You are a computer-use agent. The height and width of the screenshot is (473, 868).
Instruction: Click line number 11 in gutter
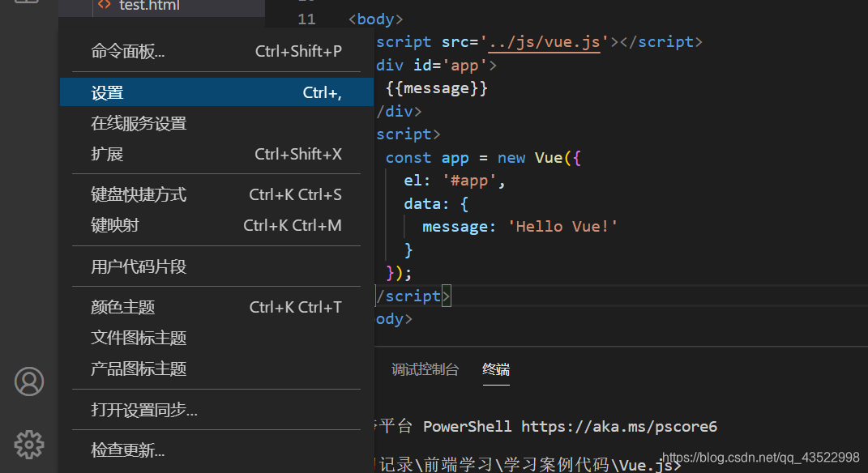306,19
